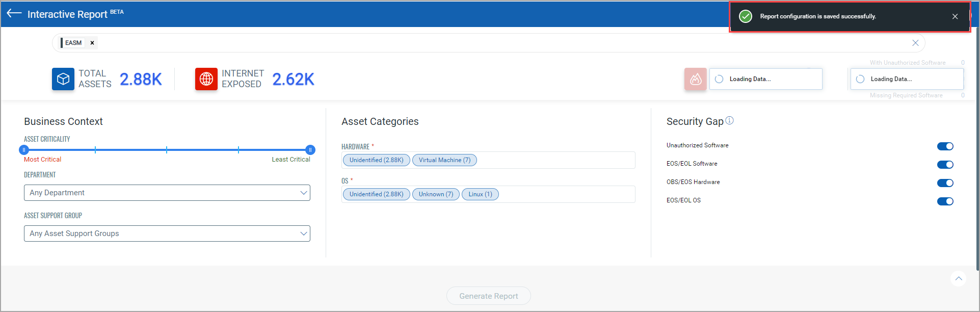Remove the EASM tag filter

coord(92,43)
